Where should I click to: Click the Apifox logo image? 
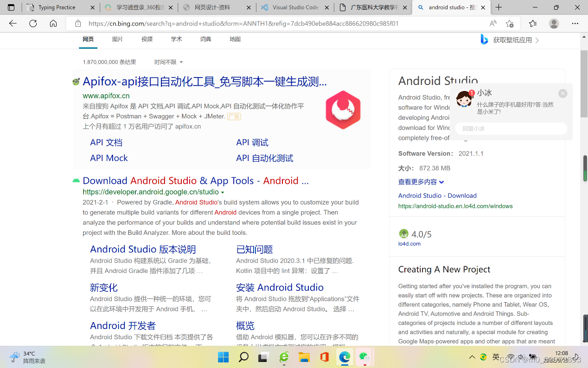pyautogui.click(x=343, y=110)
